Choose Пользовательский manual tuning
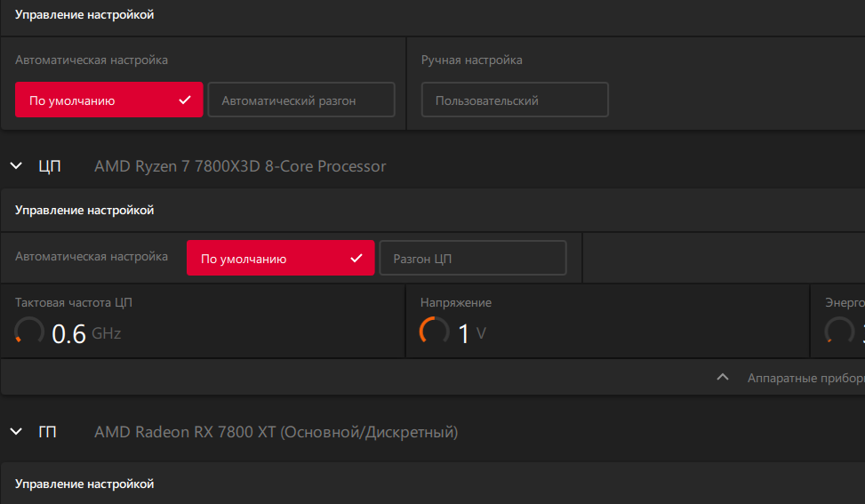Image resolution: width=865 pixels, height=504 pixels. (515, 100)
